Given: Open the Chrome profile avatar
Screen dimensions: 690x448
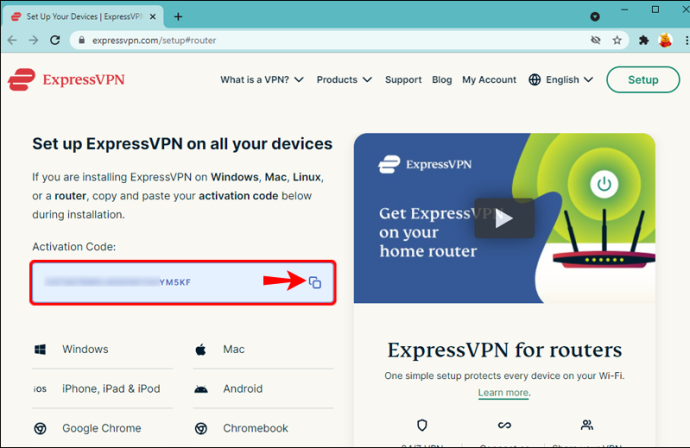Looking at the screenshot, I should tap(665, 40).
